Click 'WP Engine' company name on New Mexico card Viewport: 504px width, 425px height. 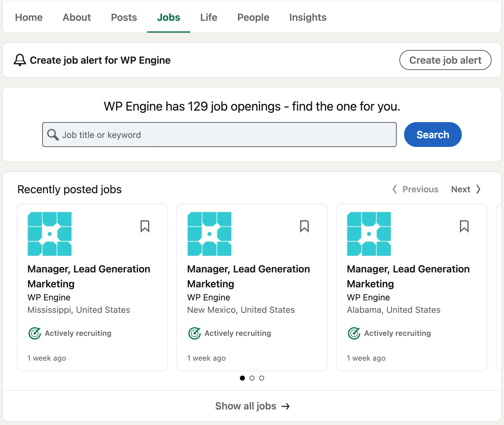pos(209,297)
